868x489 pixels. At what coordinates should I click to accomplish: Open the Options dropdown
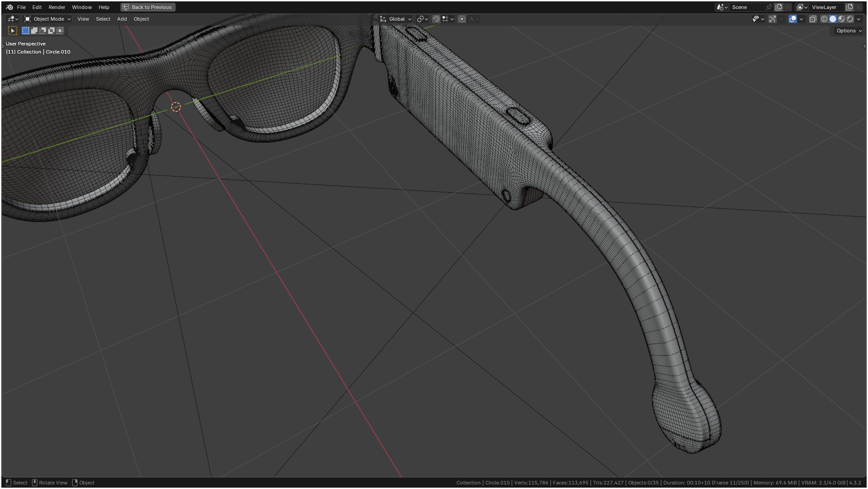coord(849,31)
